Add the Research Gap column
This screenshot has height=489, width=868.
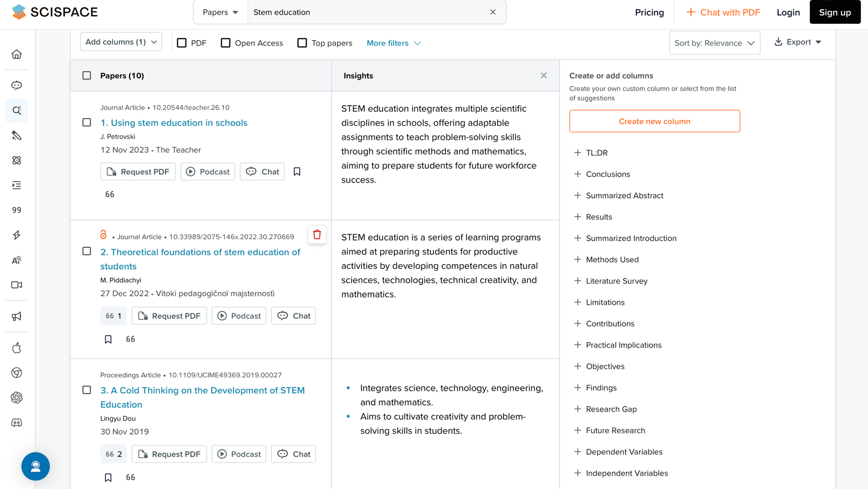(x=605, y=409)
